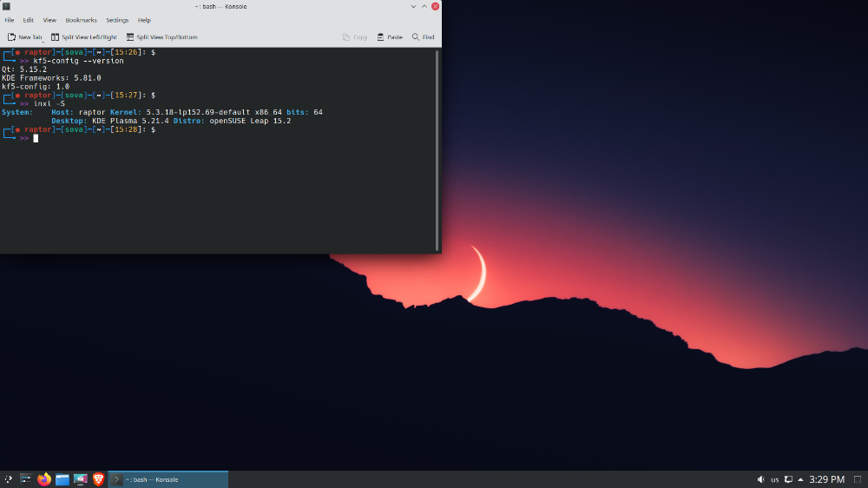Click the '[15:27]' prompt timestamp
Screen dimensions: 868x488
126,96
